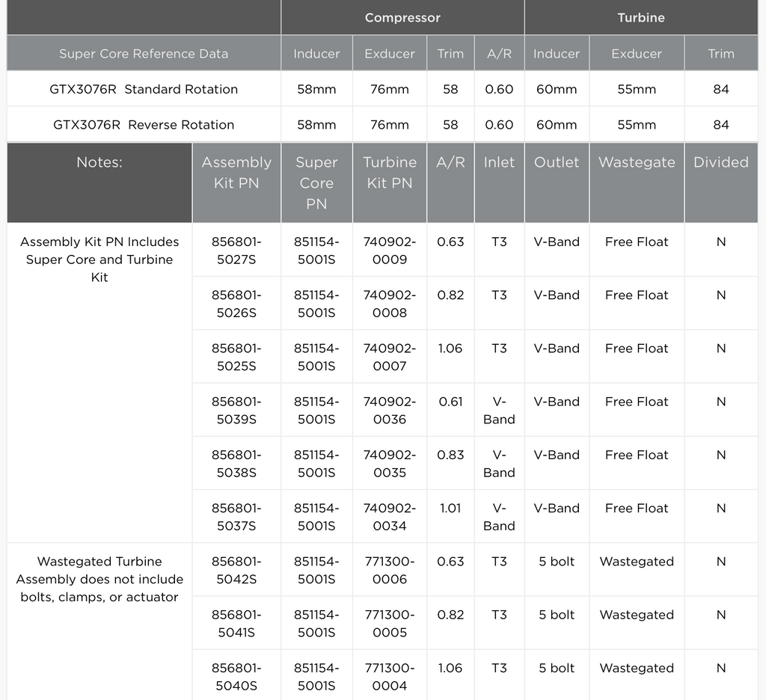The height and width of the screenshot is (700, 766).
Task: Click assembly kit part number 856801-5039S
Action: (236, 411)
